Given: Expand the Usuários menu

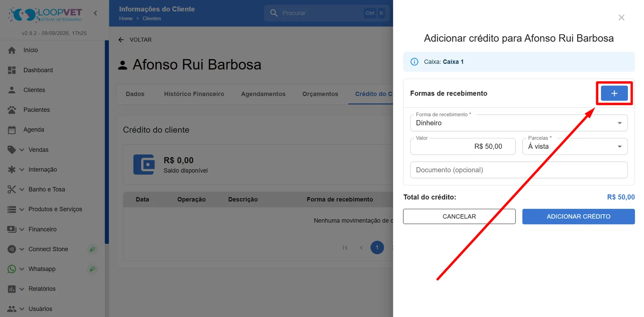Looking at the screenshot, I should click(x=22, y=309).
